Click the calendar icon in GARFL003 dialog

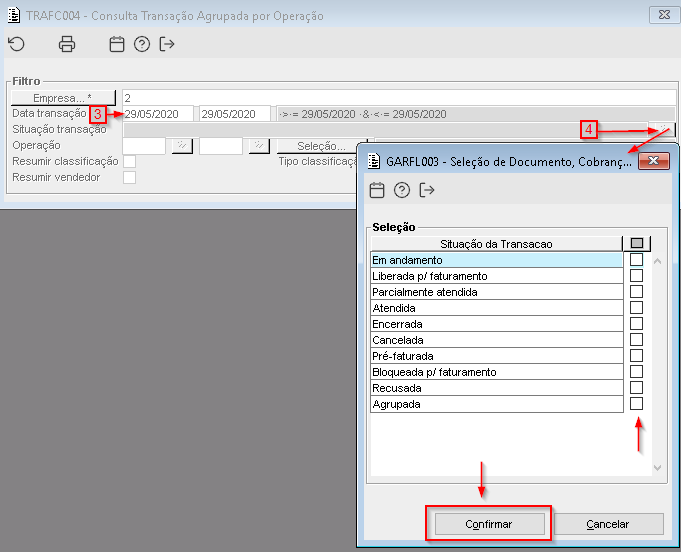[x=377, y=190]
